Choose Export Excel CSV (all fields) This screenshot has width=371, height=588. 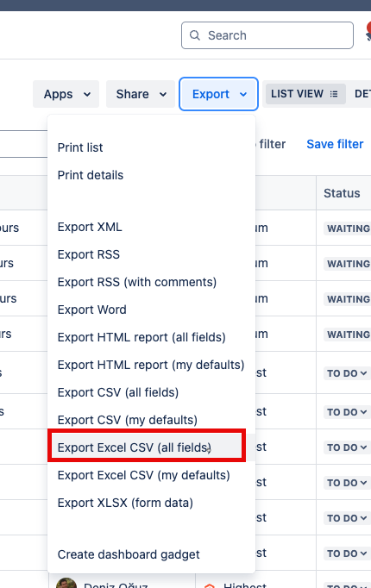coord(152,447)
